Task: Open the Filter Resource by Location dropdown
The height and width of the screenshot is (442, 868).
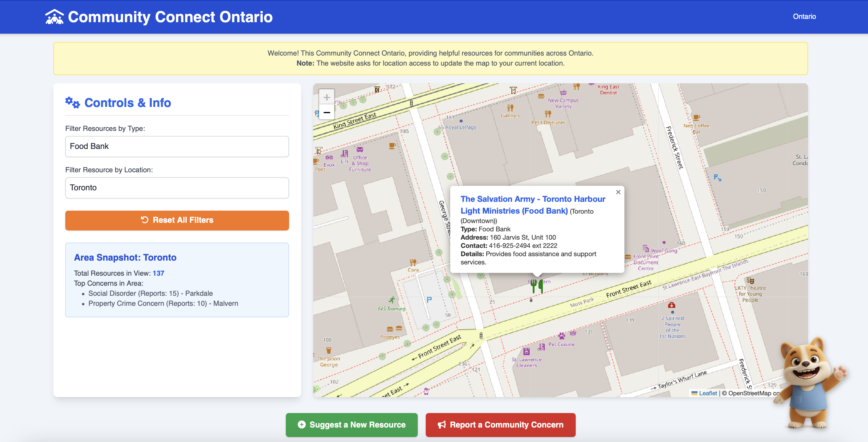Action: pos(177,188)
